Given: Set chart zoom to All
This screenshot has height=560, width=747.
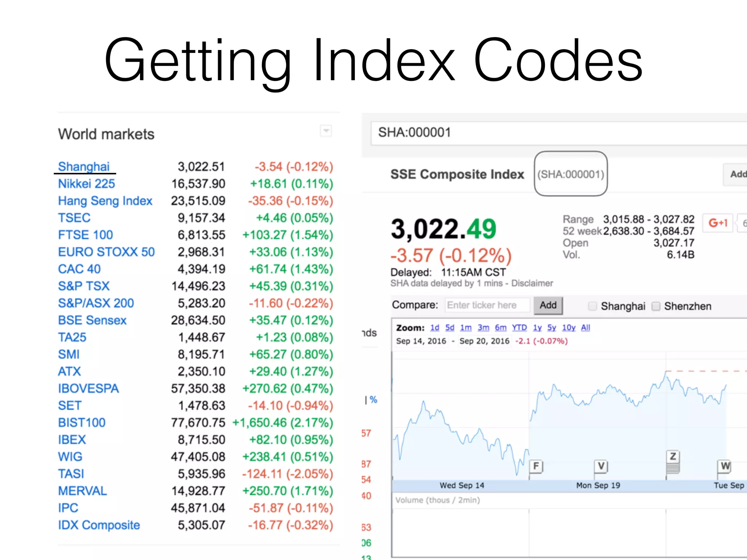Looking at the screenshot, I should pyautogui.click(x=585, y=328).
